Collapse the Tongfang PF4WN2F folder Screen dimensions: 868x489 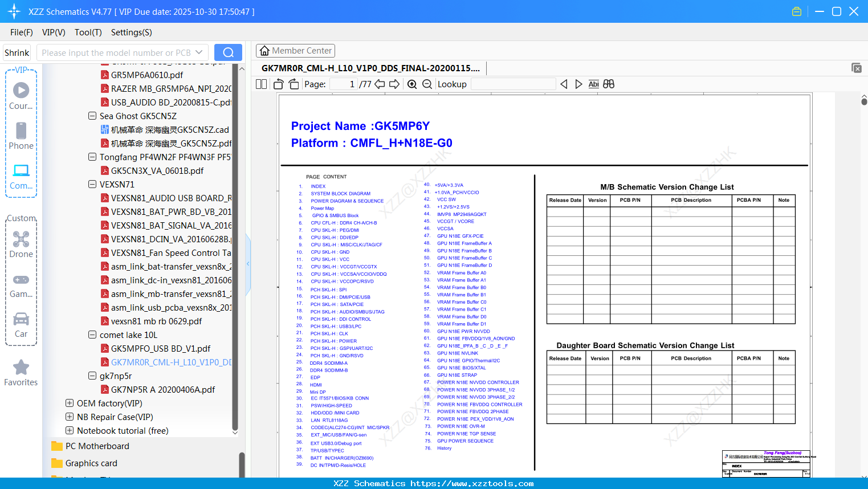point(92,157)
